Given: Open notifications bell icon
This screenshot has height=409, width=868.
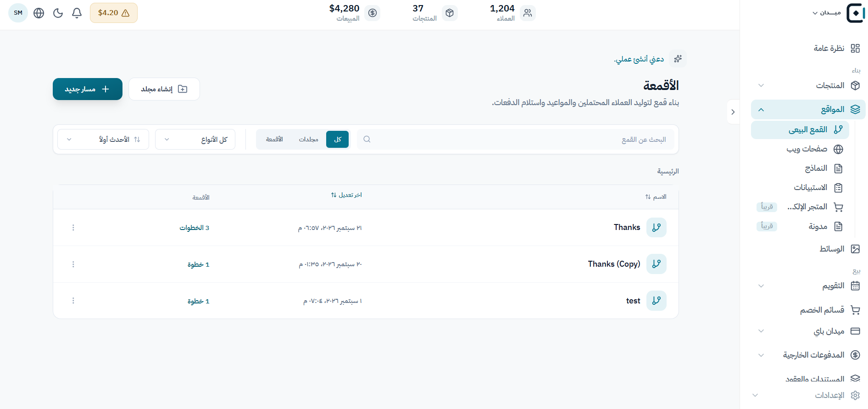Looking at the screenshot, I should coord(77,13).
